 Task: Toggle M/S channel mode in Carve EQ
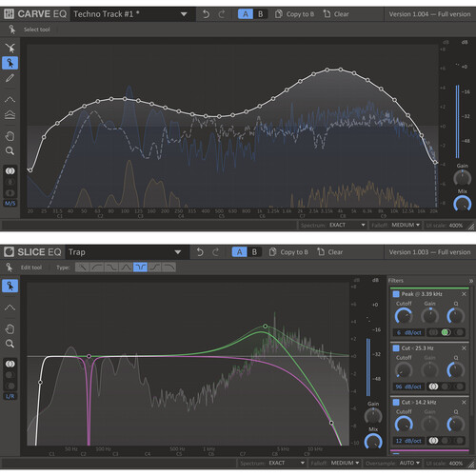[x=10, y=204]
